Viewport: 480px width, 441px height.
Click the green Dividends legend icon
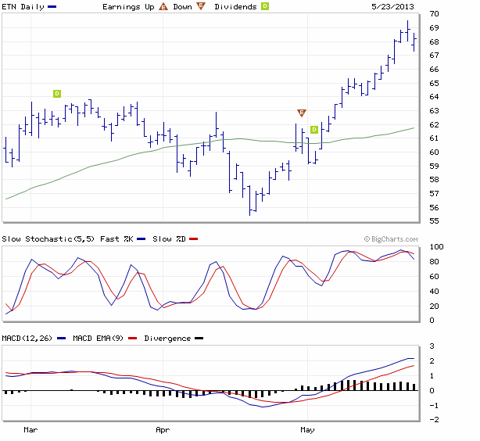point(265,6)
